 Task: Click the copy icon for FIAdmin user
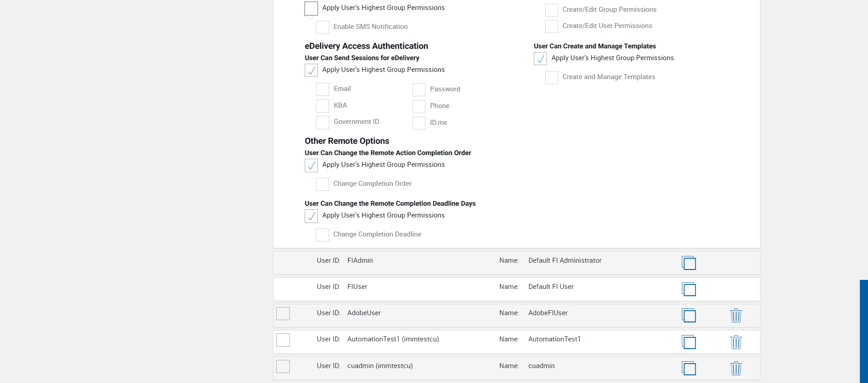(689, 263)
